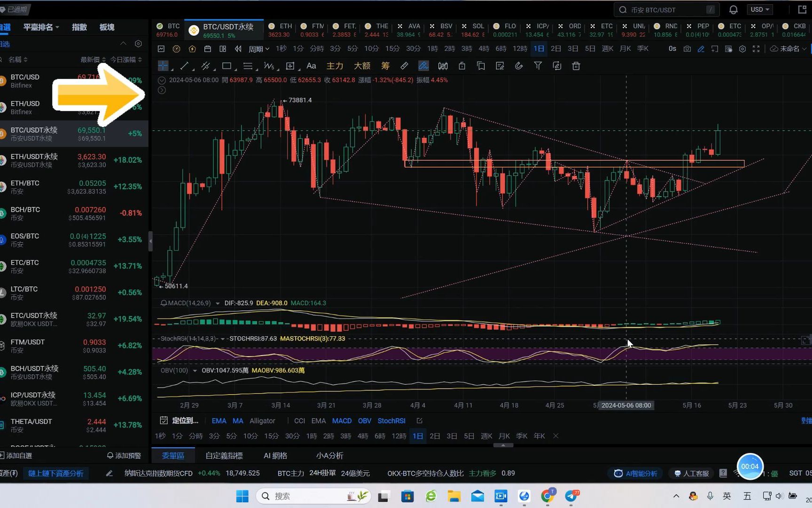Open Windows Start menu
The height and width of the screenshot is (508, 812).
click(x=242, y=496)
